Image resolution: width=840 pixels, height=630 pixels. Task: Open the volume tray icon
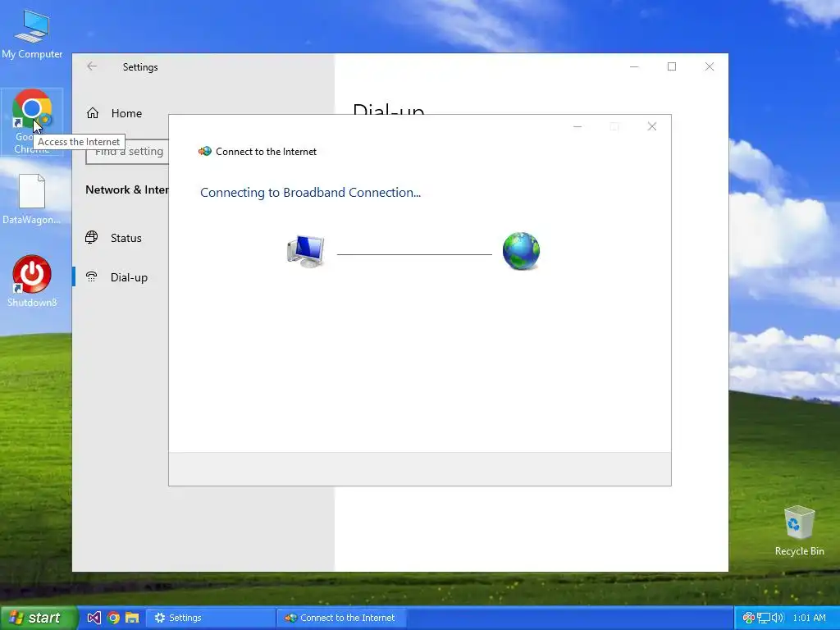778,618
